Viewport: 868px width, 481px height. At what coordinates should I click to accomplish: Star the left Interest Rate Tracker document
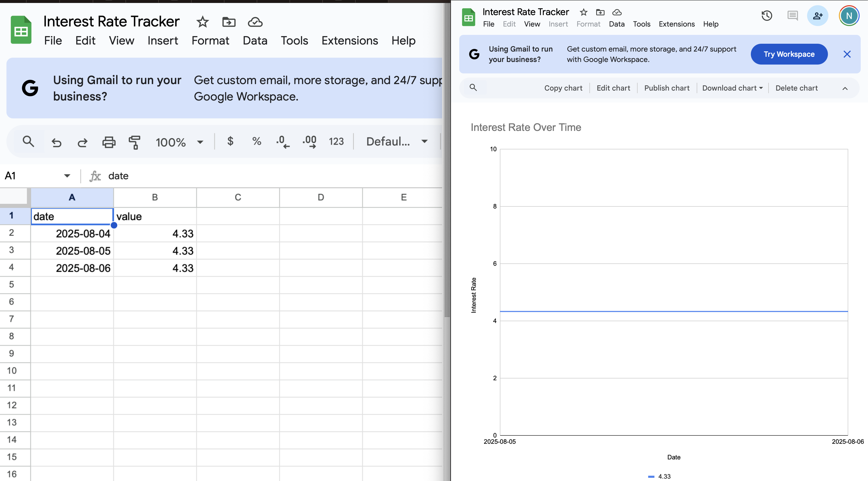[203, 22]
